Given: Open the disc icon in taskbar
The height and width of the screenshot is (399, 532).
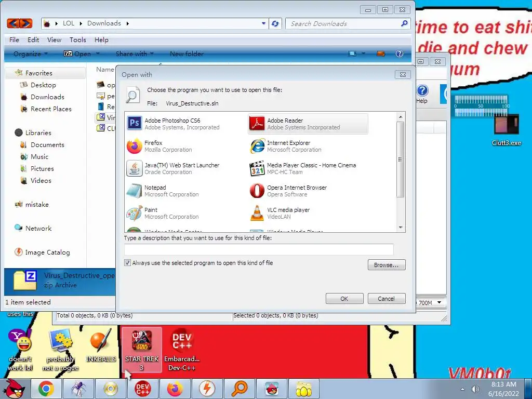Looking at the screenshot, I should (110, 389).
